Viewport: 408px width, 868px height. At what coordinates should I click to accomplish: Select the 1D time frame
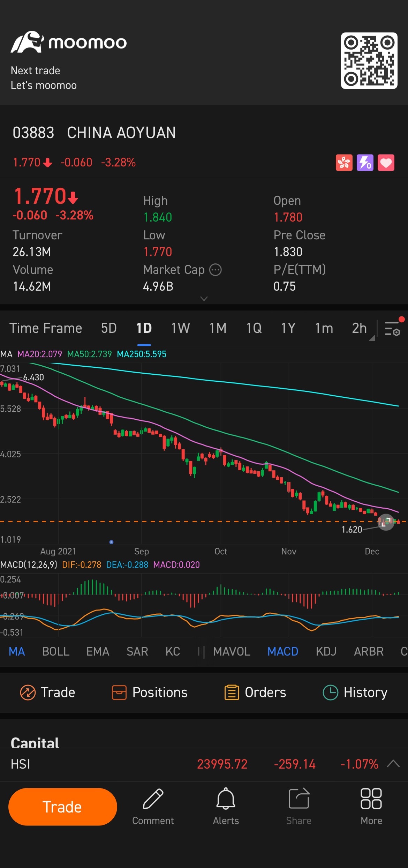(144, 328)
